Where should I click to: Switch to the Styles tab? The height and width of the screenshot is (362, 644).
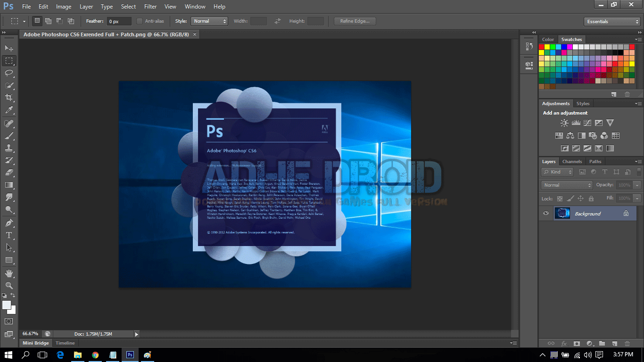tap(583, 103)
